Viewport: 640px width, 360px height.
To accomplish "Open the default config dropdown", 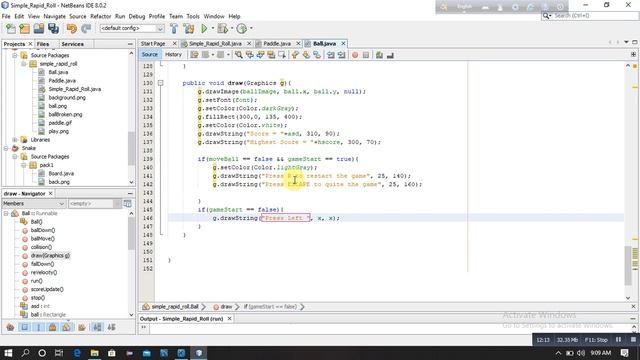I will pyautogui.click(x=160, y=29).
